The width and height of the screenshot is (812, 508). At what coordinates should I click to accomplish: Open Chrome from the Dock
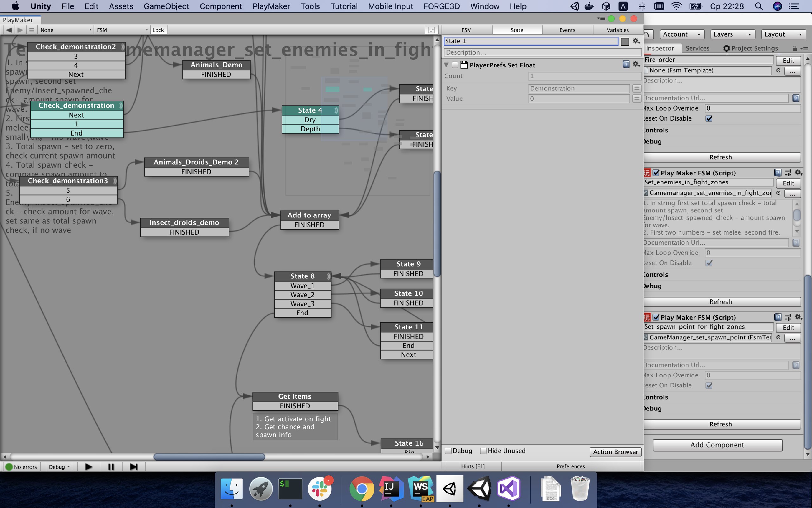(x=361, y=489)
